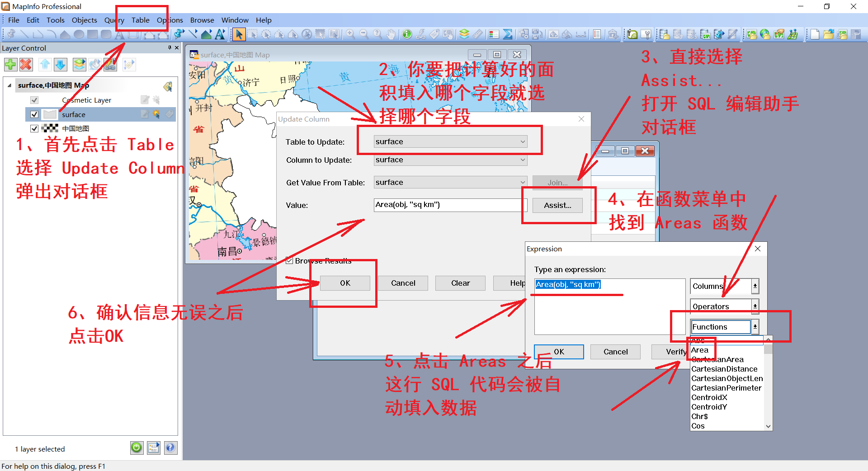This screenshot has width=868, height=471.
Task: Toggle the Browse Results checkbox
Action: [289, 260]
